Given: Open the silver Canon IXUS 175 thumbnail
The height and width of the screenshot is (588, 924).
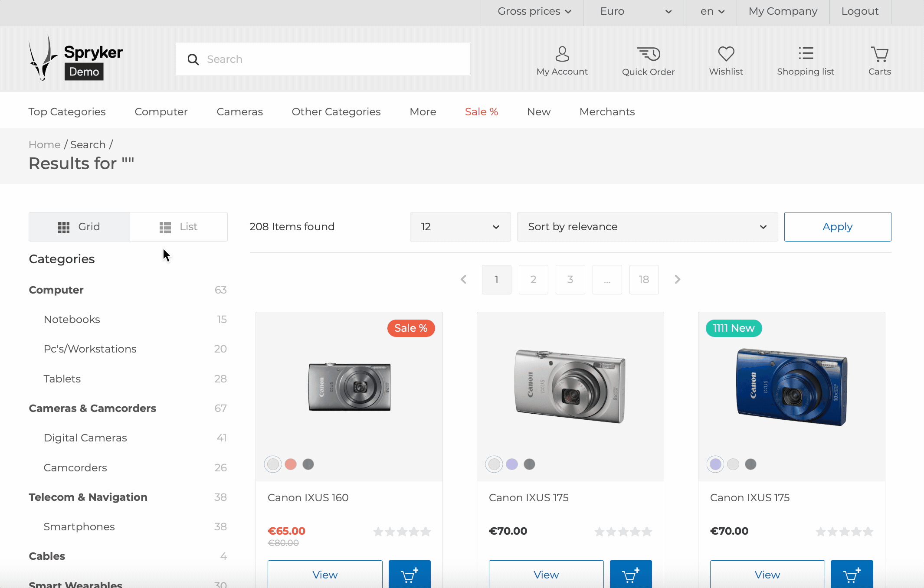Looking at the screenshot, I should pyautogui.click(x=570, y=386).
